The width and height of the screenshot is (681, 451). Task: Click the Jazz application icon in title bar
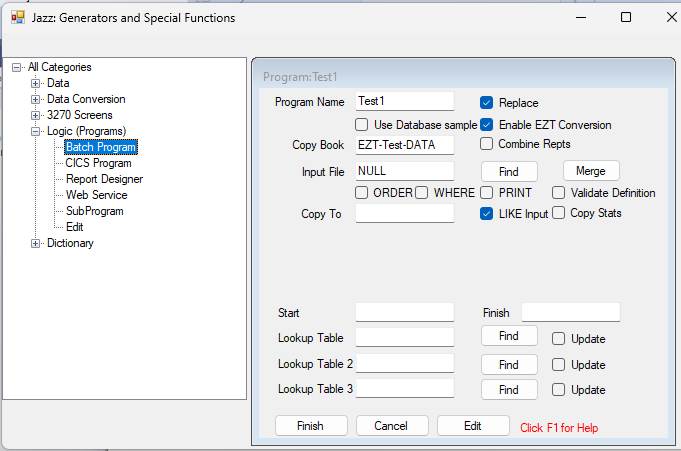18,17
